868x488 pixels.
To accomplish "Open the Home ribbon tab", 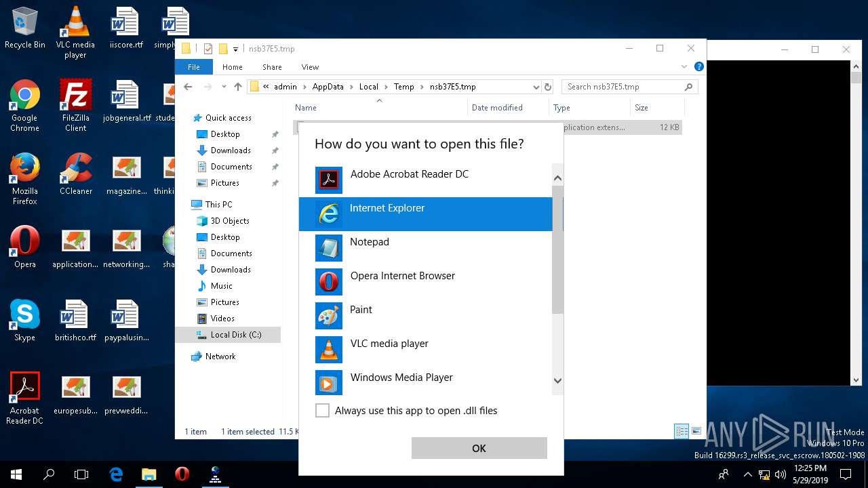I will click(233, 67).
